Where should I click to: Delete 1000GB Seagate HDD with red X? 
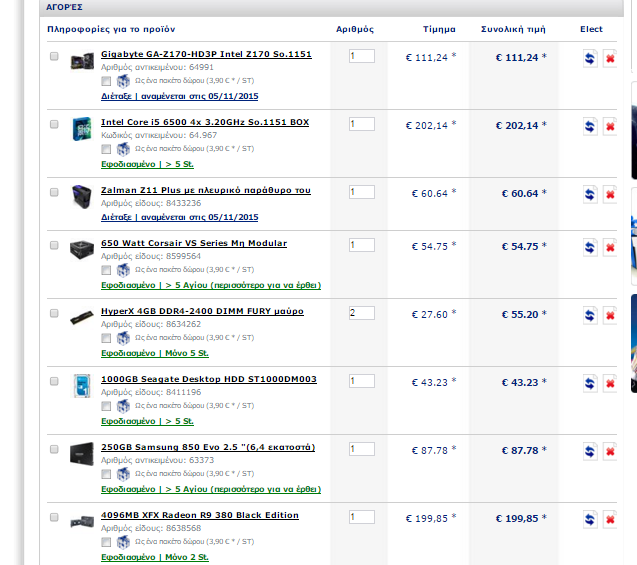click(x=610, y=383)
